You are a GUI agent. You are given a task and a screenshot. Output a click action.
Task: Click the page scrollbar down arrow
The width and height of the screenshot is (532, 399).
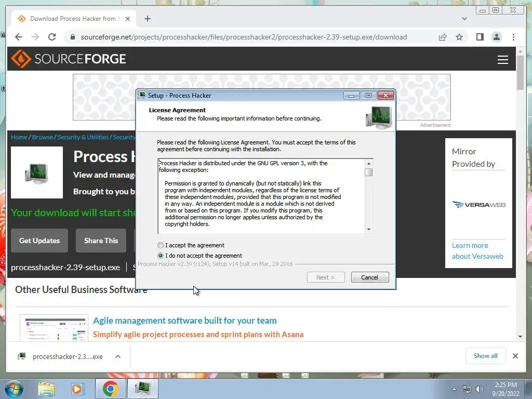click(521, 337)
